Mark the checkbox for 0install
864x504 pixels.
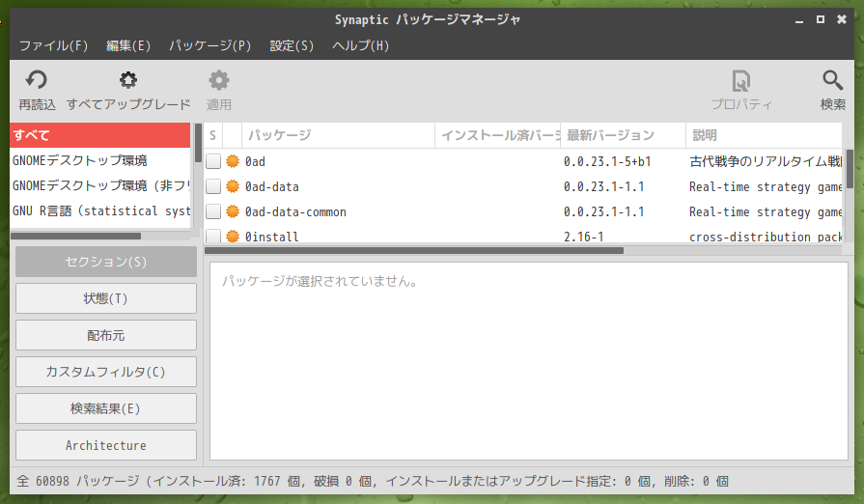click(213, 237)
